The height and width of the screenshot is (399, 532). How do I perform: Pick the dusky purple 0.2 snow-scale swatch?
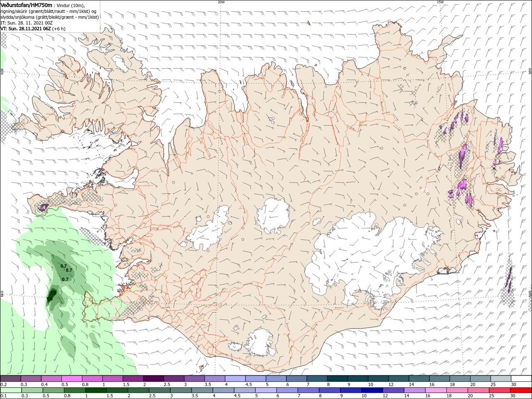10,379
